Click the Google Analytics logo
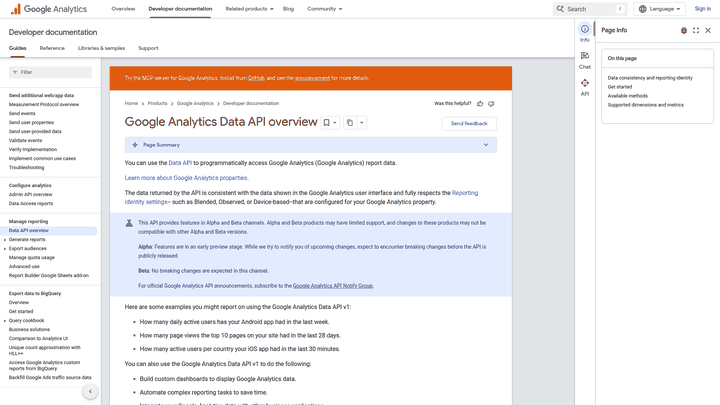The width and height of the screenshot is (720, 405). click(x=48, y=9)
